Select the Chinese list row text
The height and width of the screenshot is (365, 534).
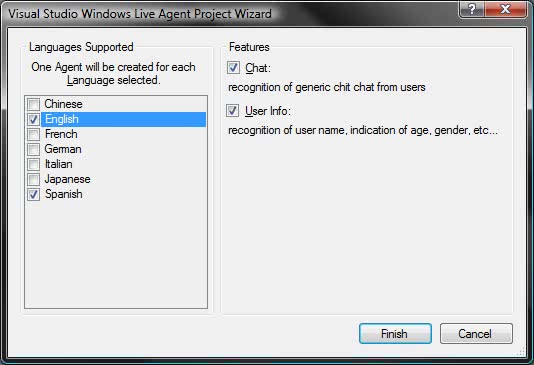point(63,104)
